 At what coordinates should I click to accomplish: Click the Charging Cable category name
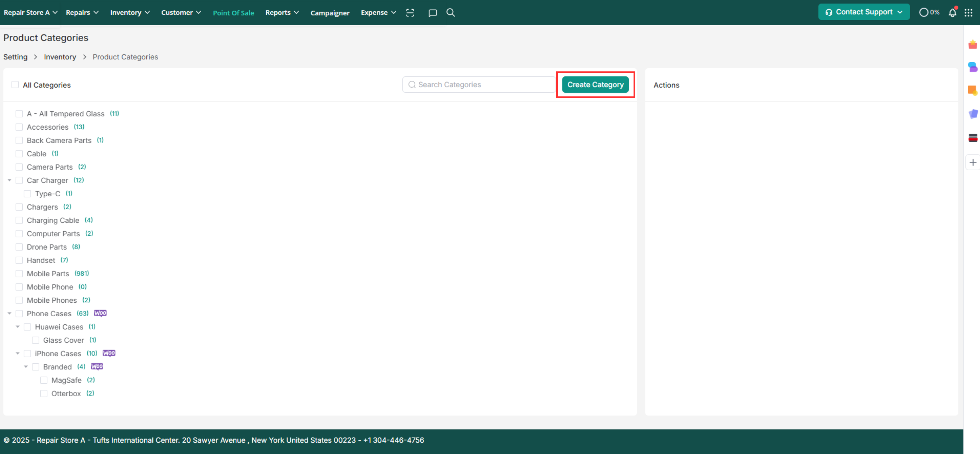pos(53,220)
